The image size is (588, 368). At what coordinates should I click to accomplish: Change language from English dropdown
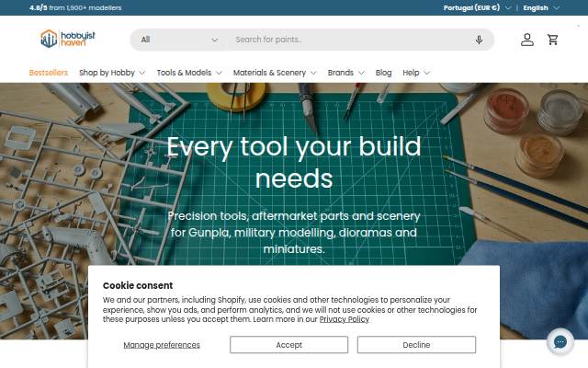[541, 8]
